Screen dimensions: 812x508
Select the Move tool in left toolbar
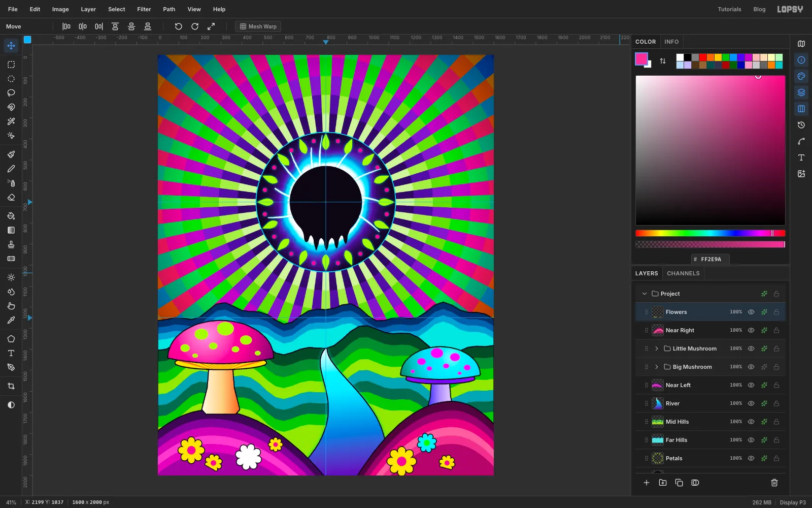point(11,46)
